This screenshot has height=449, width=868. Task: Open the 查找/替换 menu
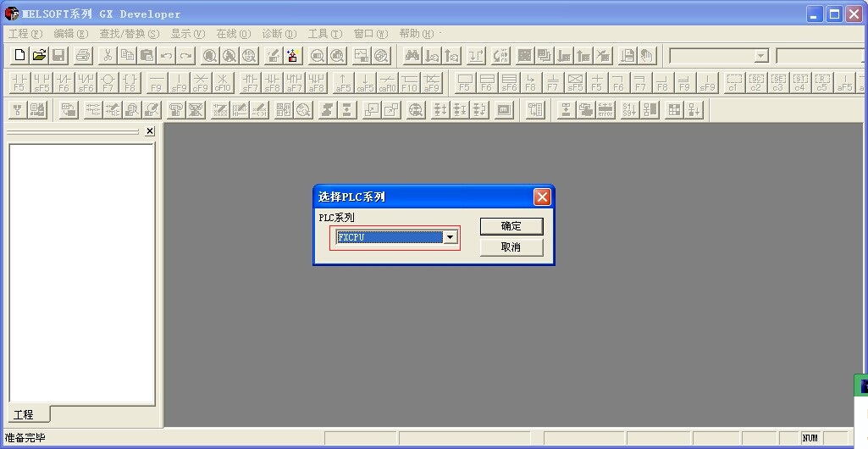(130, 34)
